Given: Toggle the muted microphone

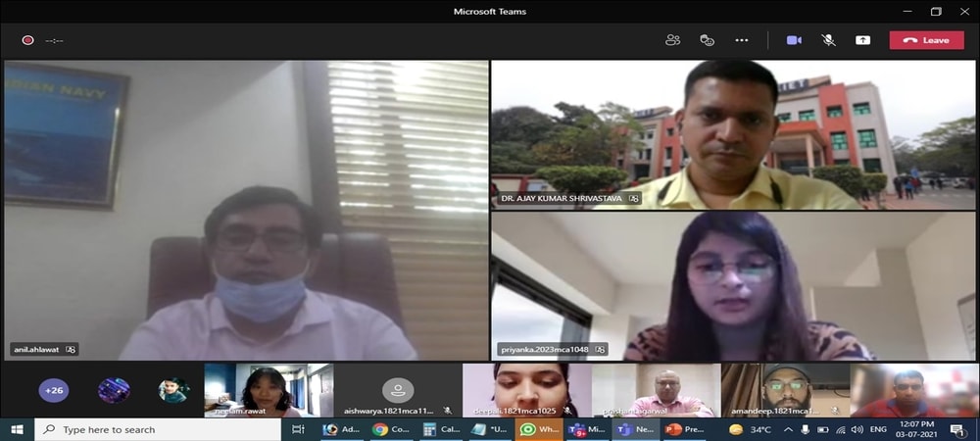Looking at the screenshot, I should point(828,40).
